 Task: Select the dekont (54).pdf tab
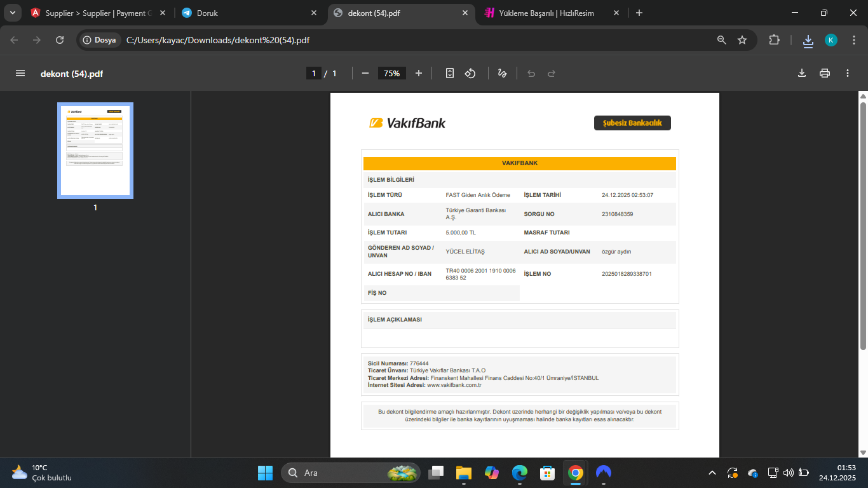pyautogui.click(x=402, y=13)
